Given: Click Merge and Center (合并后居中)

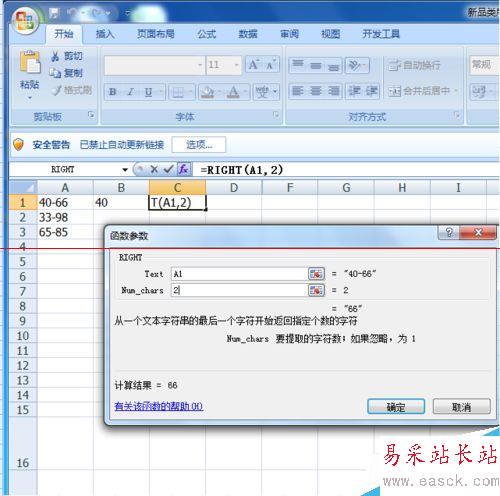Looking at the screenshot, I should pos(419,91).
